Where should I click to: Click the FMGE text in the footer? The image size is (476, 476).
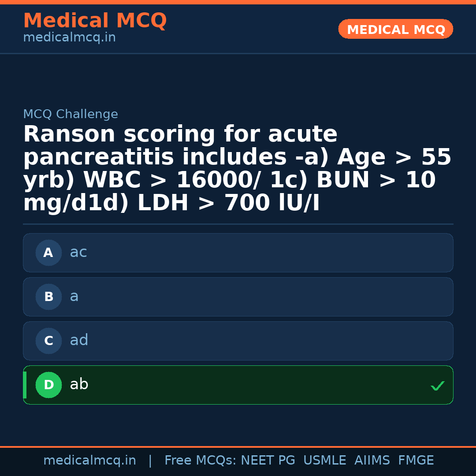point(416,460)
